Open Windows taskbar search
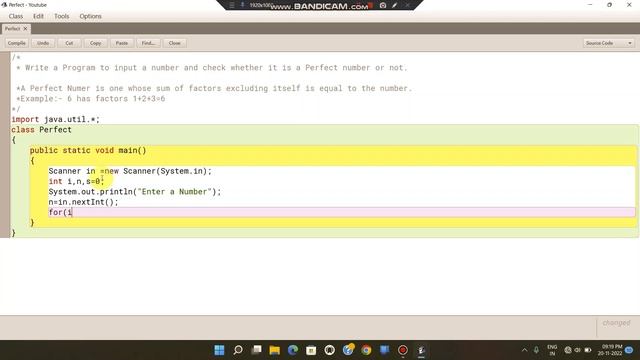This screenshot has width=640, height=360. tap(238, 350)
